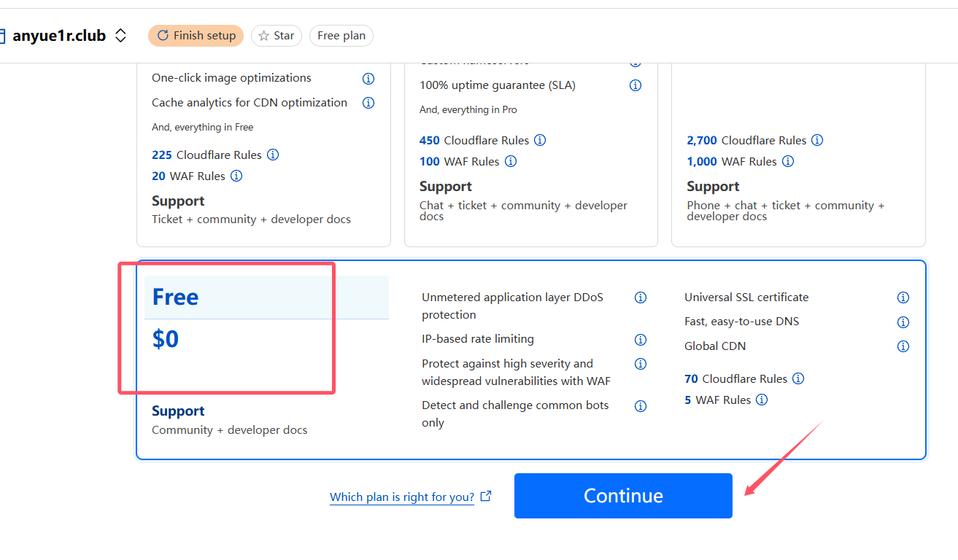Click the support text starting with "Phone + chat"
This screenshot has width=958, height=560.
coord(785,211)
